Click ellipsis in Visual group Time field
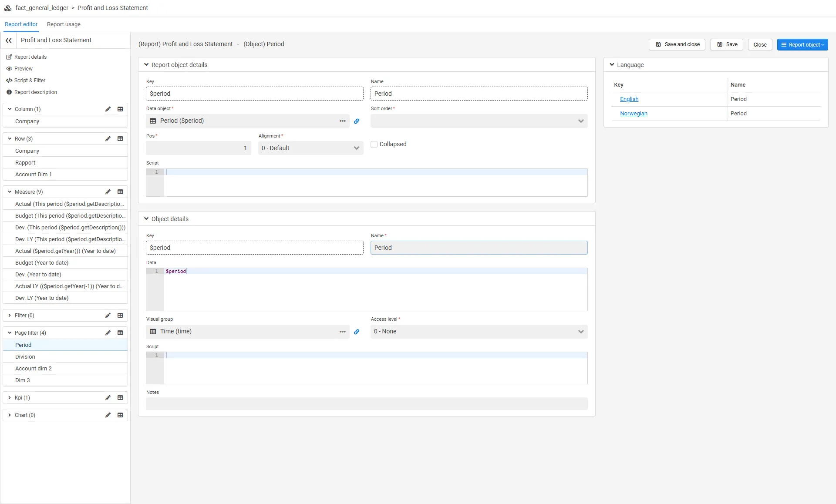 pyautogui.click(x=343, y=332)
